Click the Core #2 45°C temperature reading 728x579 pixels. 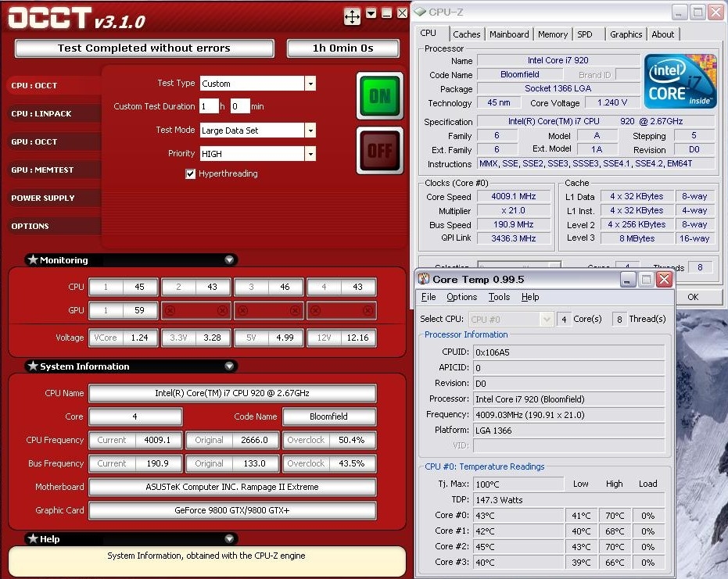(518, 547)
